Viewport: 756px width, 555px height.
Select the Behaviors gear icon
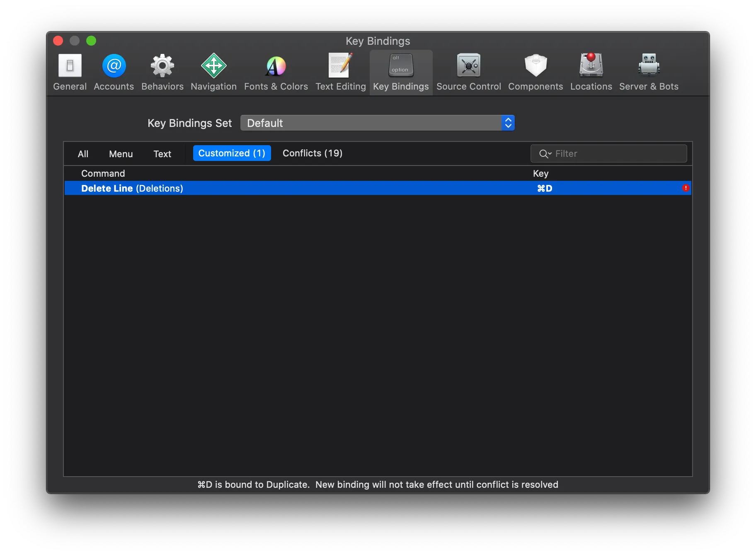coord(162,66)
